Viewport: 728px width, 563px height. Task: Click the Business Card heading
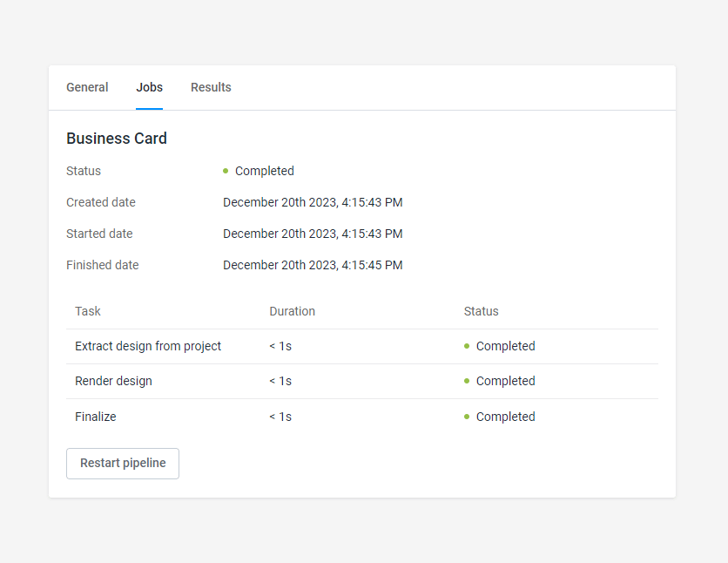pyautogui.click(x=117, y=139)
